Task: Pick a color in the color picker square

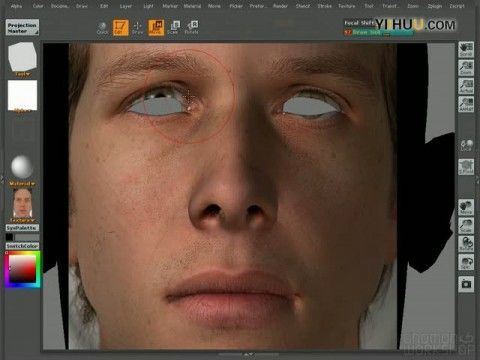Action: click(x=22, y=269)
